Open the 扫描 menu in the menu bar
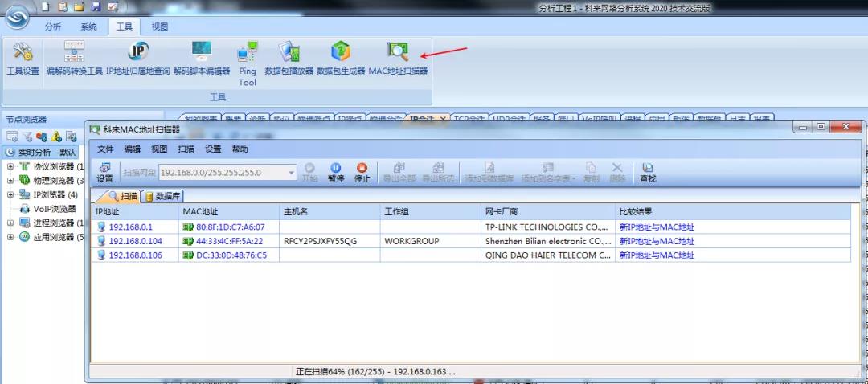868x384 pixels. (186, 149)
